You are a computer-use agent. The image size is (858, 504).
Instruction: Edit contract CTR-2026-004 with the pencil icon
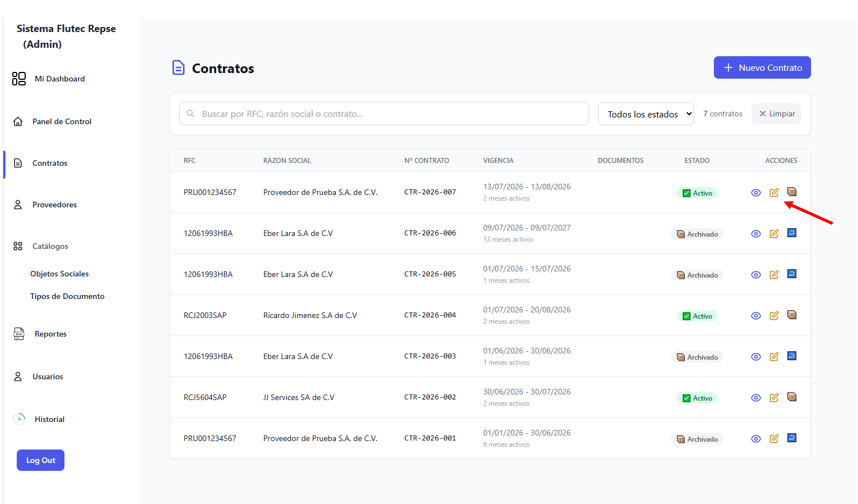[x=774, y=316]
